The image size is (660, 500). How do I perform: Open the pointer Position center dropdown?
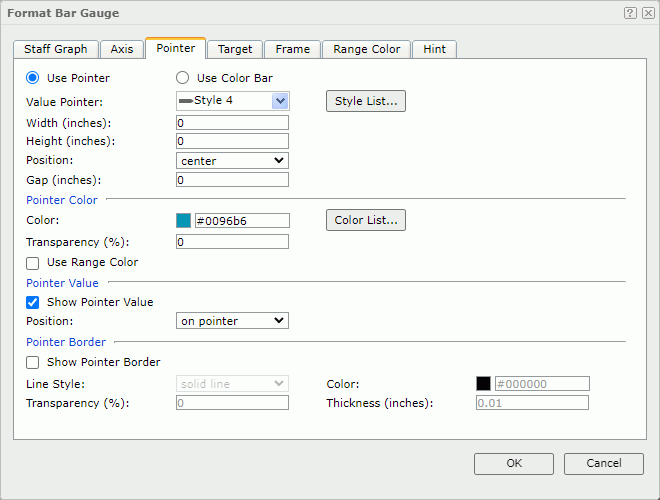tap(232, 160)
